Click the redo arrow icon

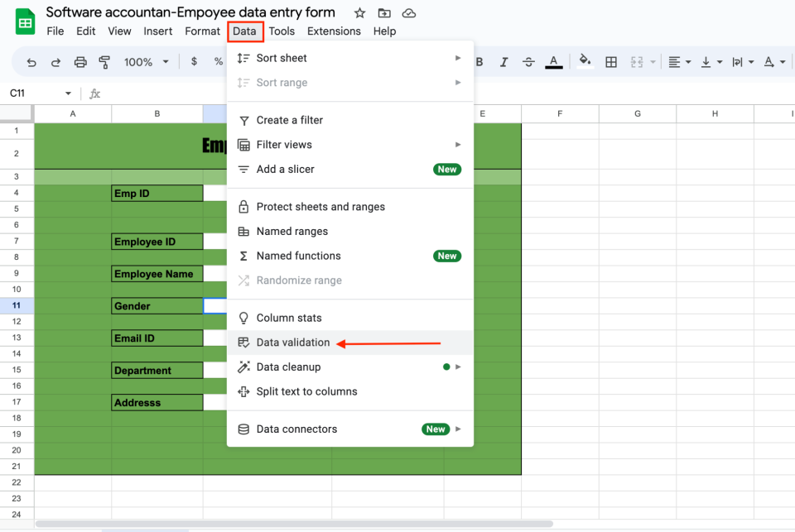[x=55, y=62]
